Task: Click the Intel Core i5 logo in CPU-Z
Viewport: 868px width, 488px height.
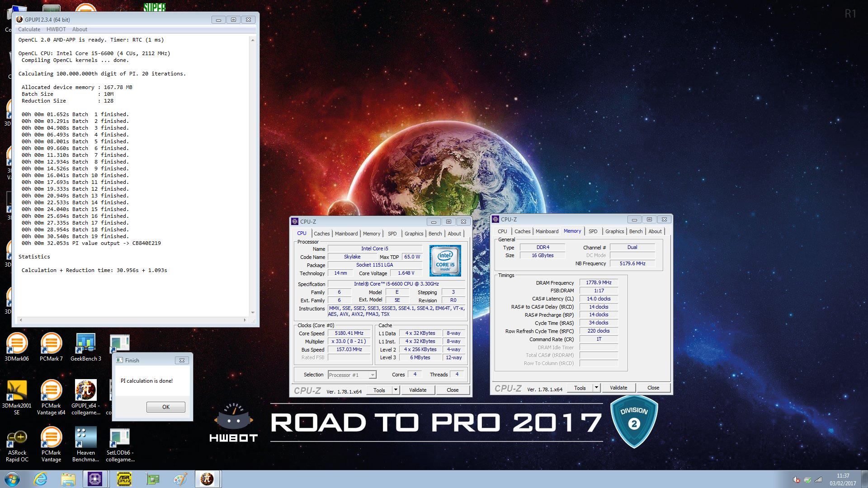Action: [x=445, y=261]
